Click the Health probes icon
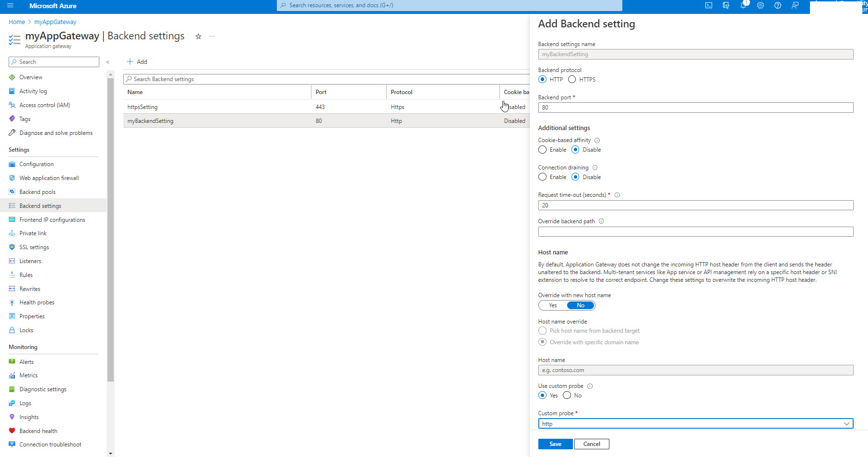The width and height of the screenshot is (868, 457). click(12, 302)
